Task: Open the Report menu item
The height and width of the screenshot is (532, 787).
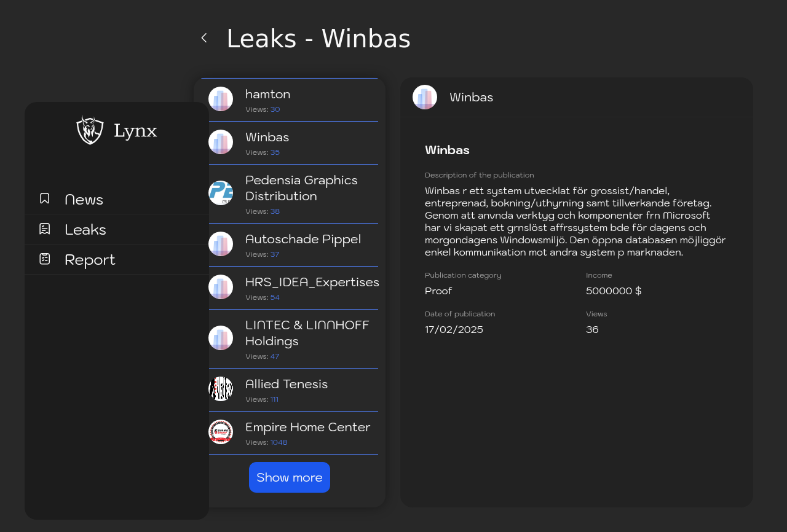Action: point(117,259)
